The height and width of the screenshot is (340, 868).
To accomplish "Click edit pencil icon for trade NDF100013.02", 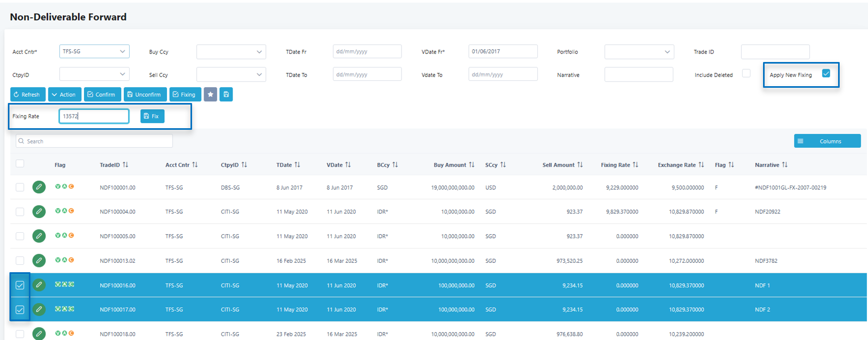I will tap(39, 261).
